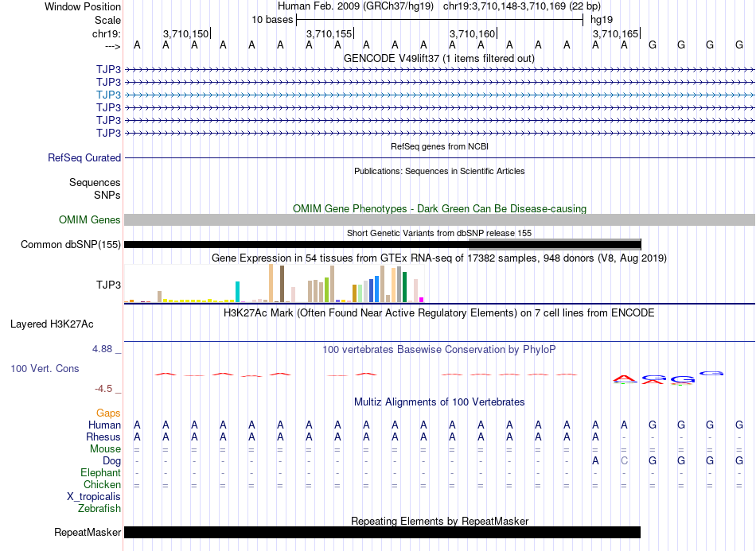Click the gray-topped dbSNP variant segment

pos(555,245)
